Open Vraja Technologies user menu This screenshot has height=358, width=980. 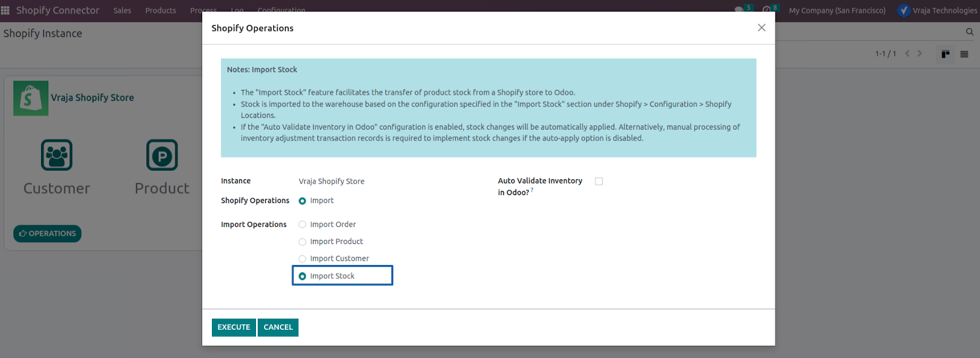tap(937, 10)
